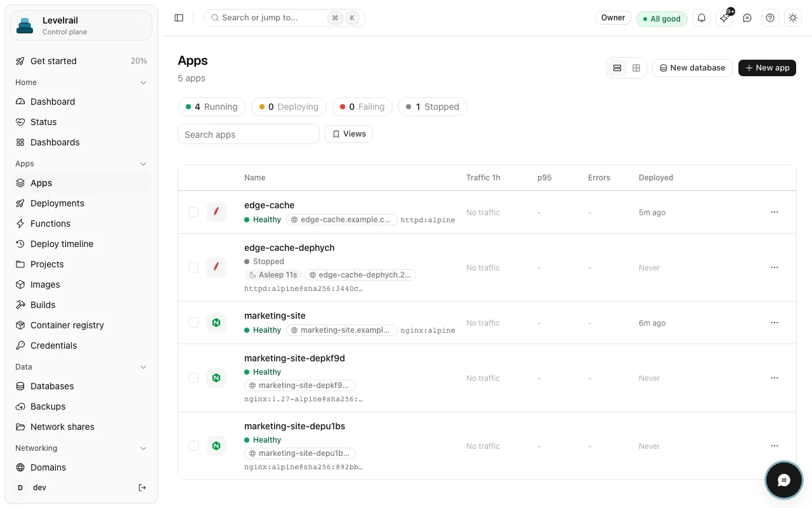812x508 pixels.
Task: Open the Levelrail Control plane switcher
Action: (x=81, y=25)
